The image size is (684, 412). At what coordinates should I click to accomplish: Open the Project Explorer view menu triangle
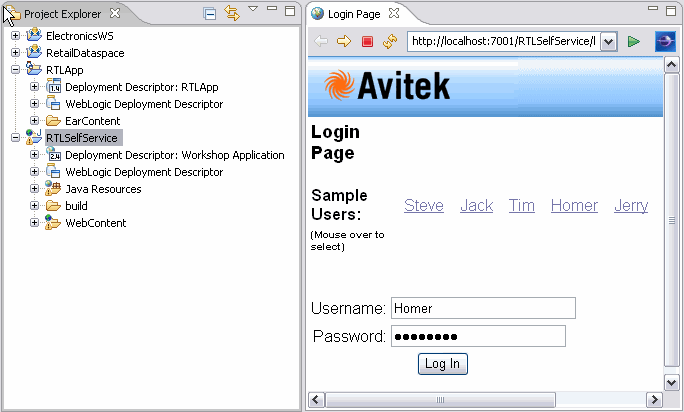point(253,8)
